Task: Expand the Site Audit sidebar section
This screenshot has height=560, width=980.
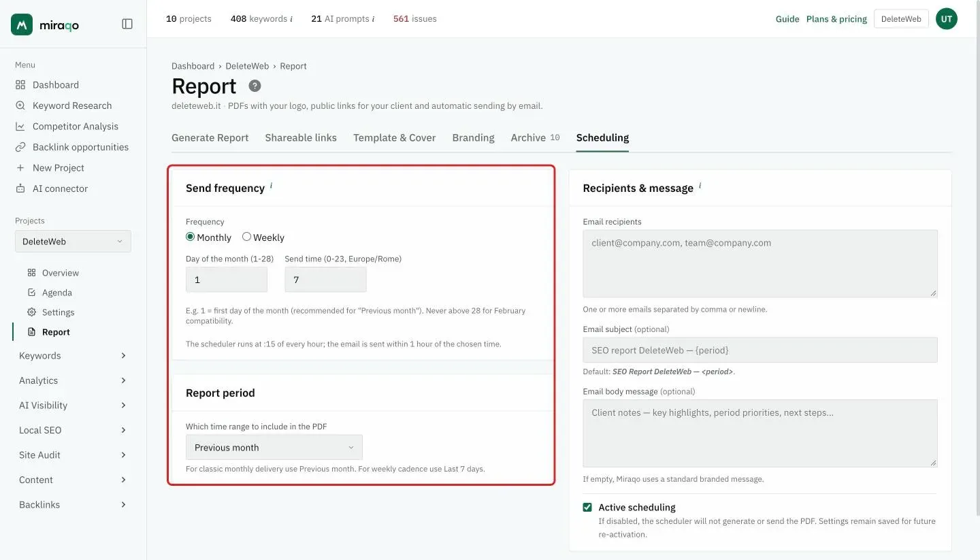Action: point(73,455)
